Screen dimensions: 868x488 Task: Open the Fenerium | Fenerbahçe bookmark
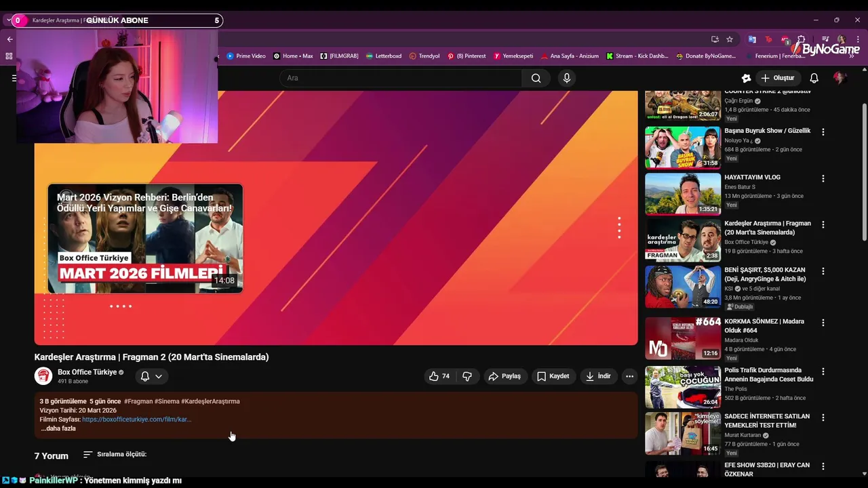tap(775, 56)
